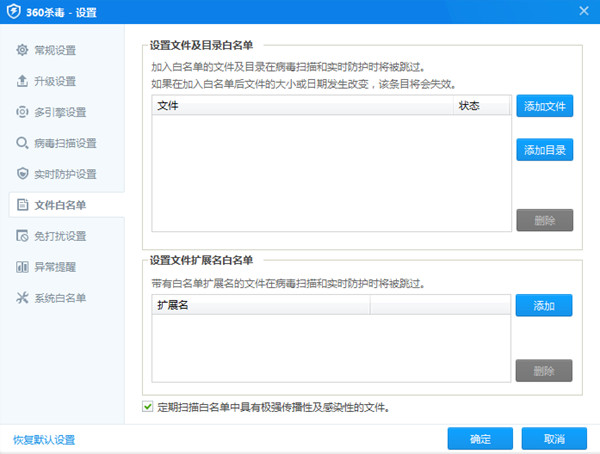
Task: Click the 扩展名 column header
Action: [x=261, y=305]
